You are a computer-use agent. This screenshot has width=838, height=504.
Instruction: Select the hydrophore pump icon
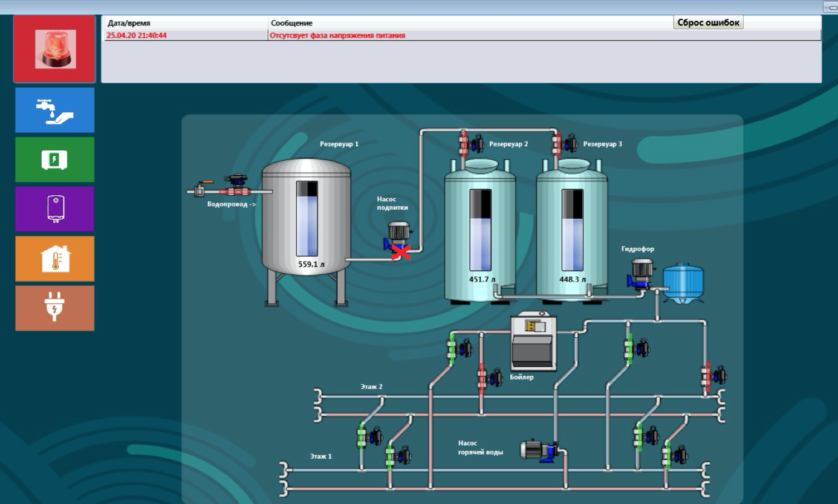point(641,273)
